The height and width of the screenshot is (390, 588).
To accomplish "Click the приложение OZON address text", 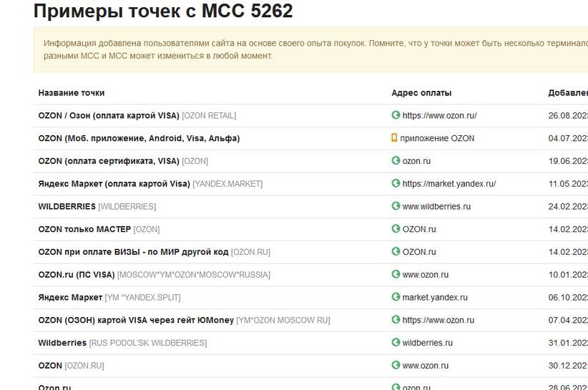I will pos(437,138).
